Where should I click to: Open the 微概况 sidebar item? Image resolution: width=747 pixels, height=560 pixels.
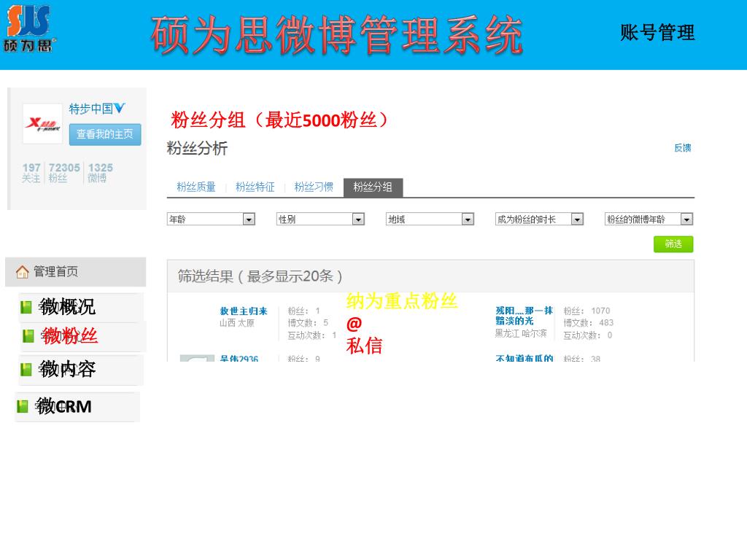[x=81, y=307]
